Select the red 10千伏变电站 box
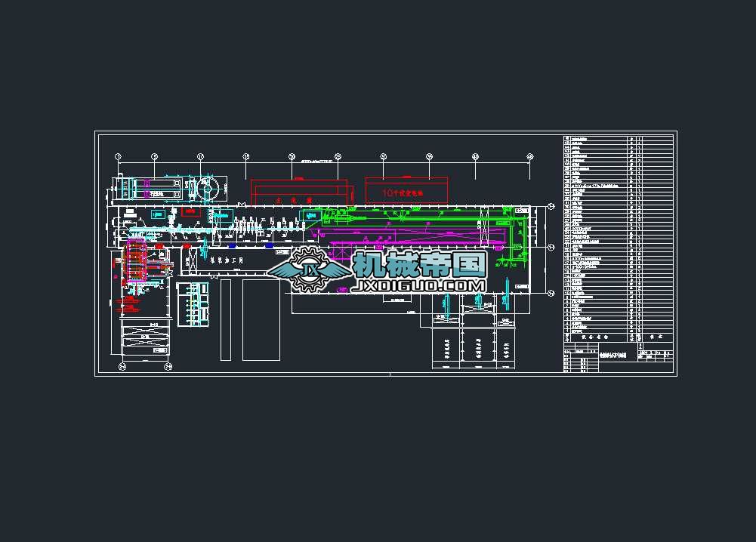 click(x=406, y=190)
